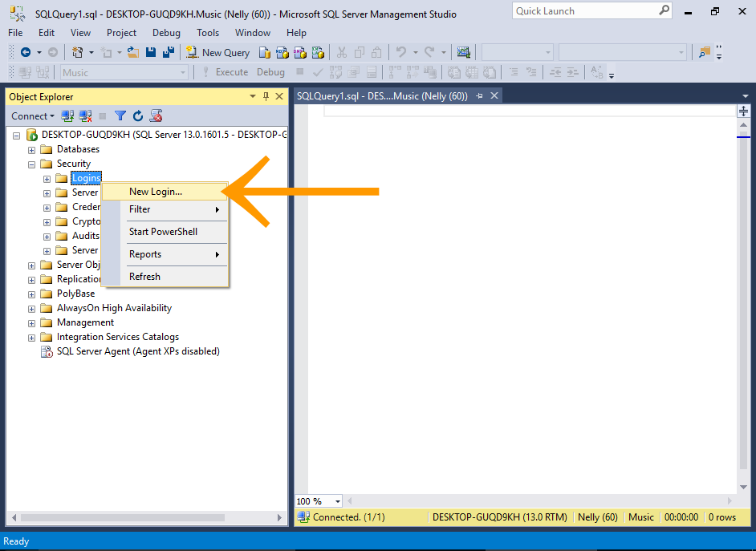Click the Connect Object Explorer icon

point(67,115)
